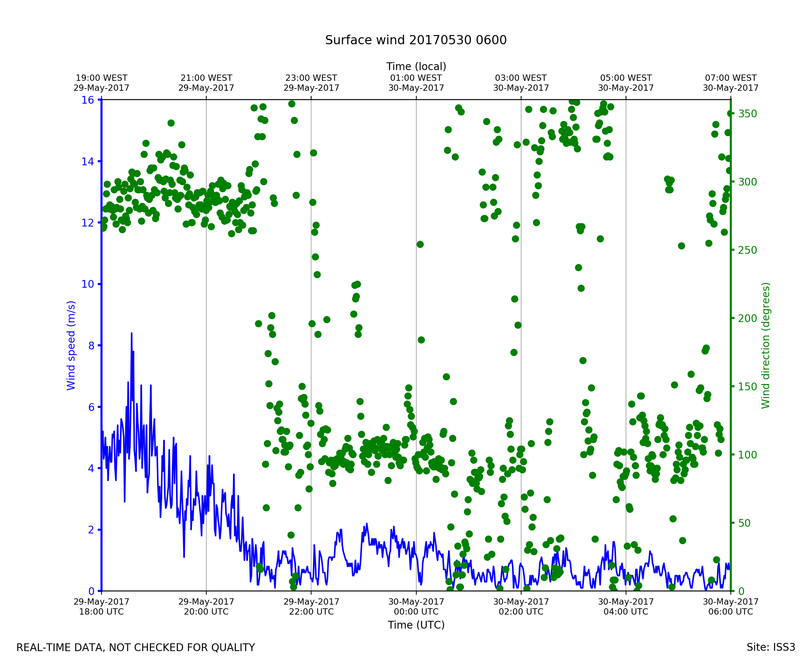Click the 'Wind speed (m/s)' axis label
Viewport: 812px width, 664px height.
(x=71, y=345)
